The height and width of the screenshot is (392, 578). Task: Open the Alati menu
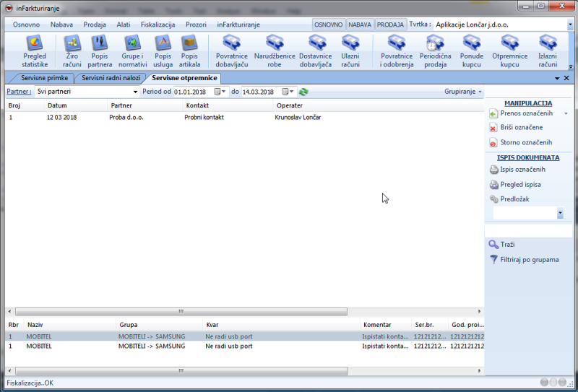[124, 25]
